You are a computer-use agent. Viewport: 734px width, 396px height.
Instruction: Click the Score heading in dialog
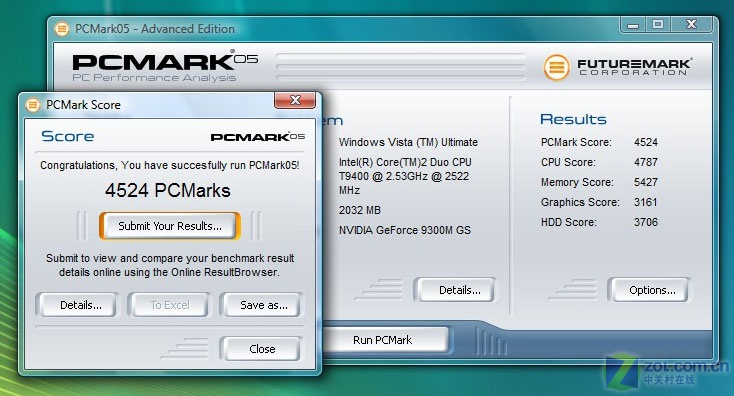click(67, 136)
